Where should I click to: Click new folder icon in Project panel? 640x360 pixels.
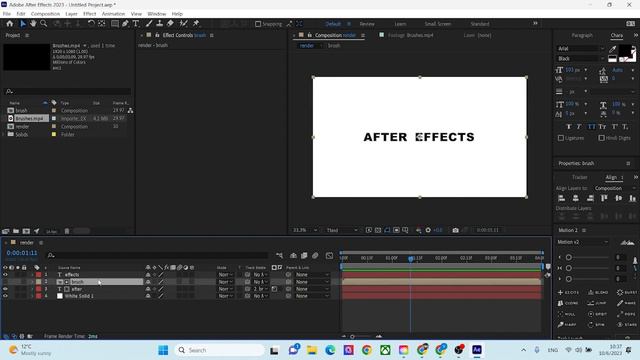pyautogui.click(x=16, y=231)
